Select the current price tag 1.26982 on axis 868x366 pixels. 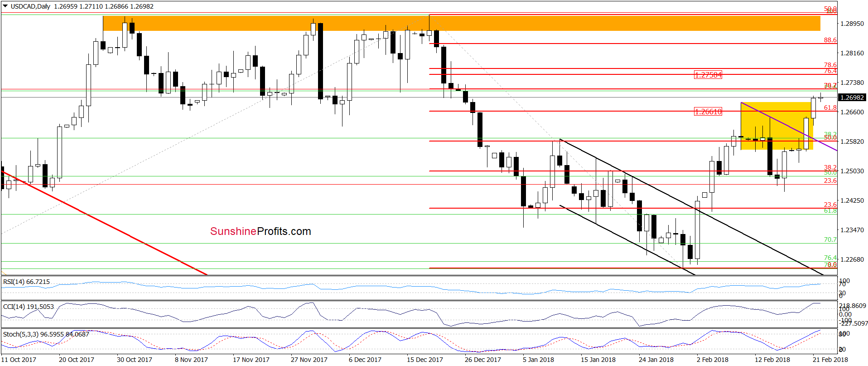(852, 98)
